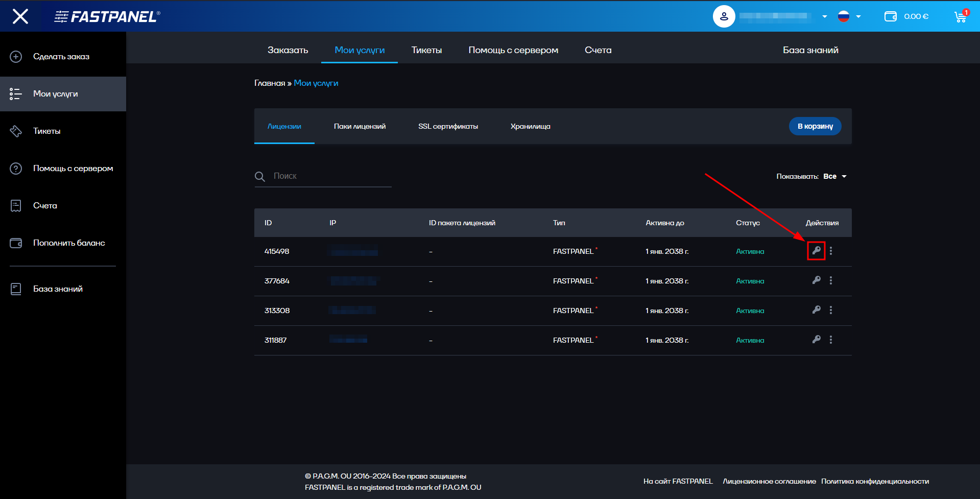This screenshot has height=499, width=980.
Task: Expand the user account name dropdown arrow
Action: pyautogui.click(x=824, y=17)
